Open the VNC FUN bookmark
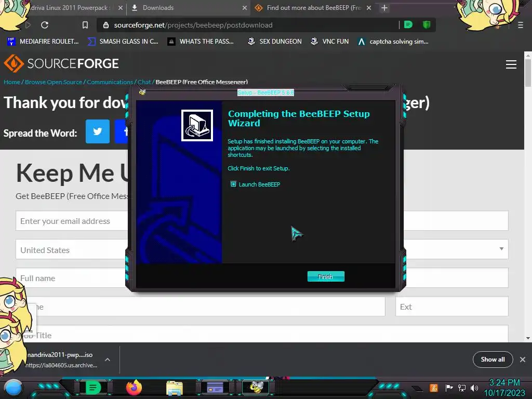Screen dimensions: 532x399 [329, 42]
